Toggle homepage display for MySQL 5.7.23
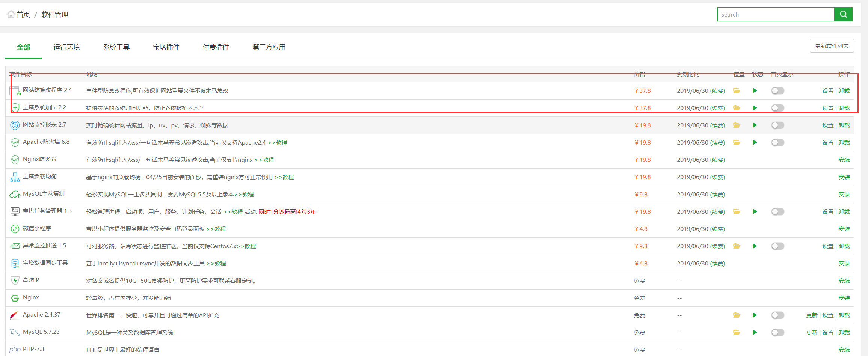The height and width of the screenshot is (356, 868). coord(777,332)
